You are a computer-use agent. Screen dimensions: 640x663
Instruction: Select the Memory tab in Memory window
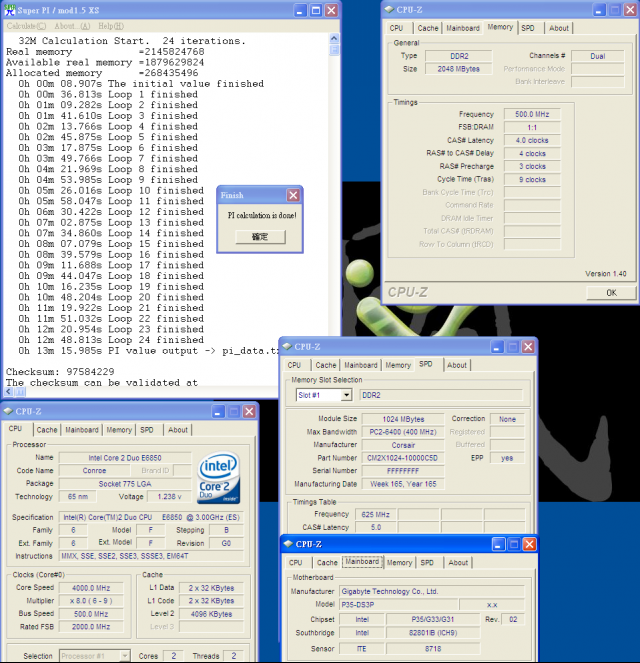tap(500, 27)
